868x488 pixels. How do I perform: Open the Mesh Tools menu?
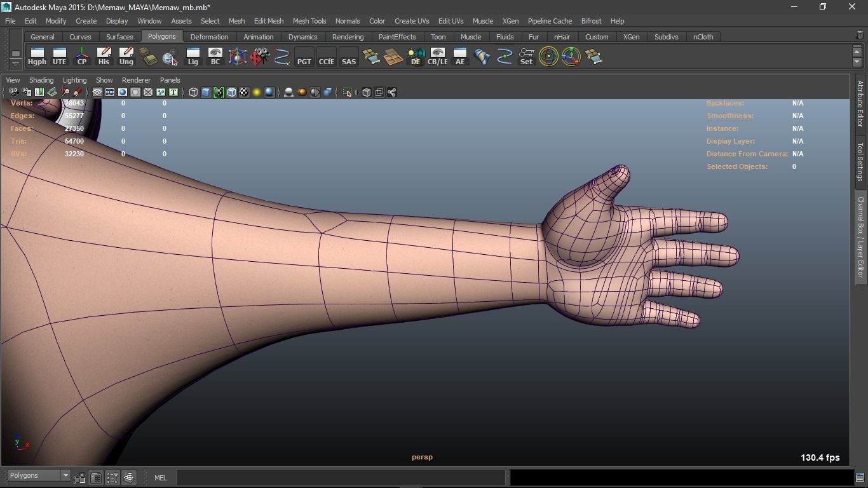(x=309, y=21)
